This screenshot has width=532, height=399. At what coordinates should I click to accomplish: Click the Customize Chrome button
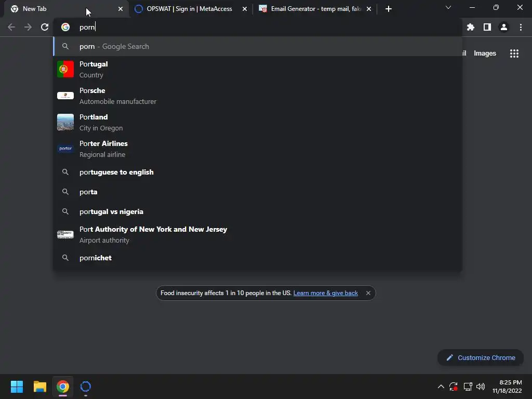click(481, 357)
